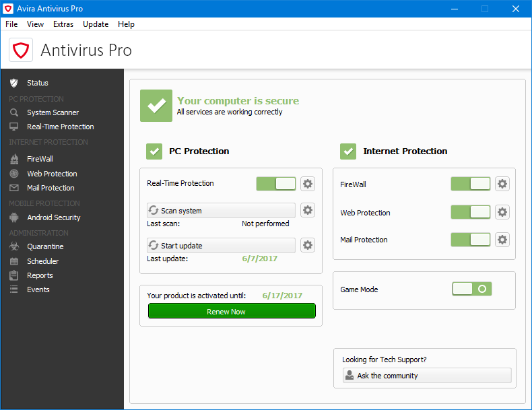Toggle Game Mode switch
The width and height of the screenshot is (532, 410).
pyautogui.click(x=471, y=289)
